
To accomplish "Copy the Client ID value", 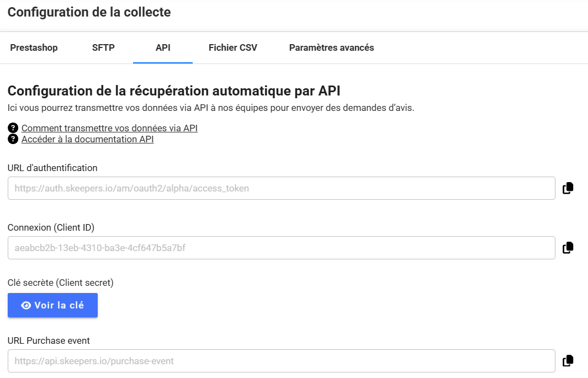I will (568, 248).
